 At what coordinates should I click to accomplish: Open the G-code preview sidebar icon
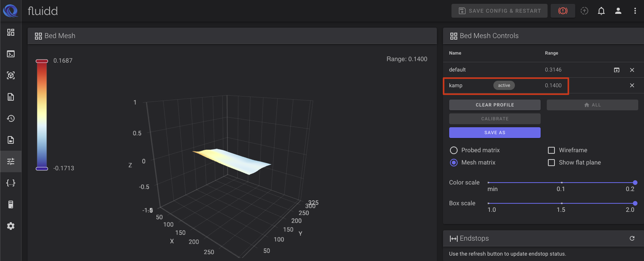pos(11,75)
